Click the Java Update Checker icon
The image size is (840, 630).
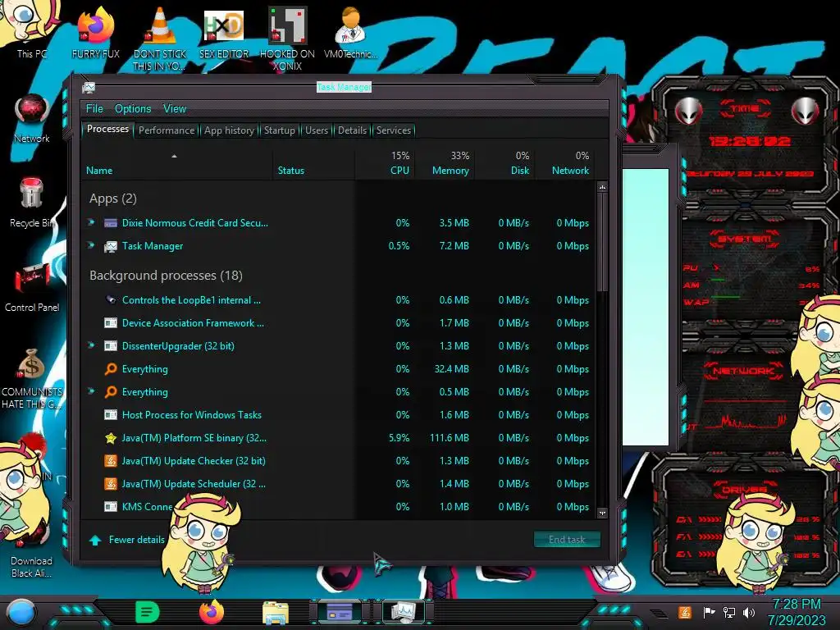[x=111, y=461]
